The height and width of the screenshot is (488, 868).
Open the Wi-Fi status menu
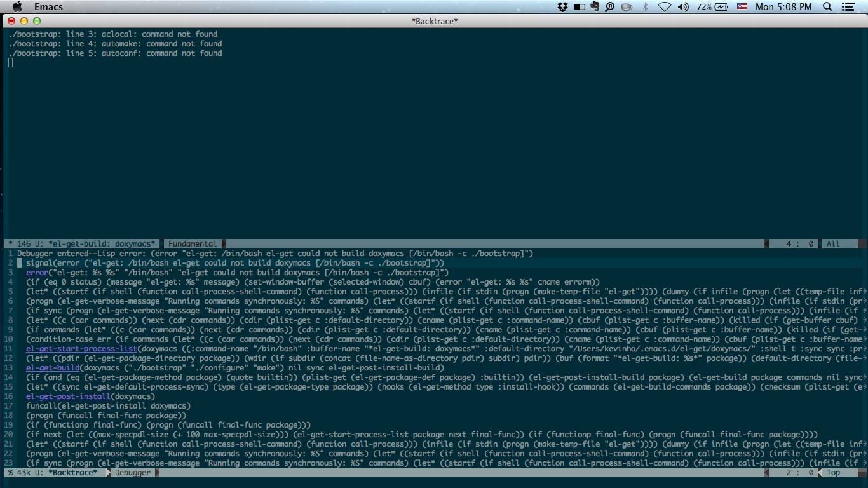665,6
